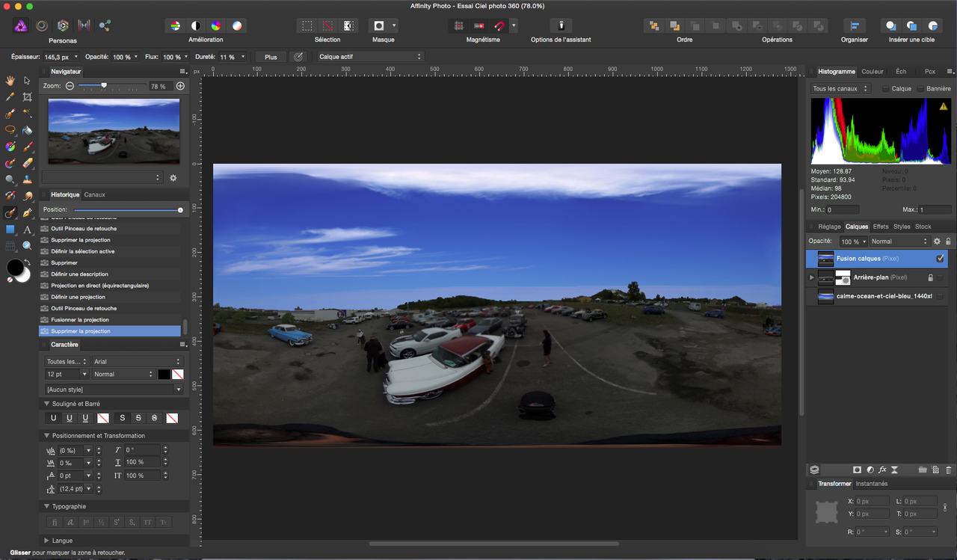Click the Navigator zoom out minus button
The width and height of the screenshot is (957, 560).
(70, 86)
